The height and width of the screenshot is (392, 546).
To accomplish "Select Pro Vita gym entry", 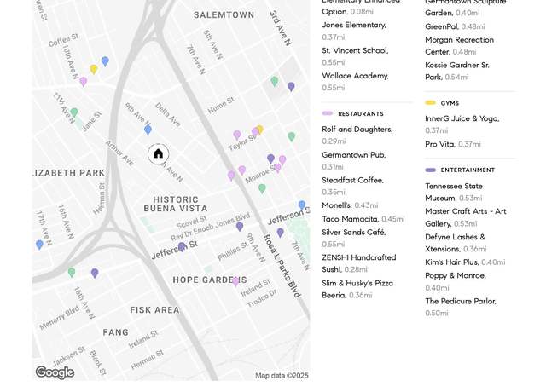I will click(453, 144).
